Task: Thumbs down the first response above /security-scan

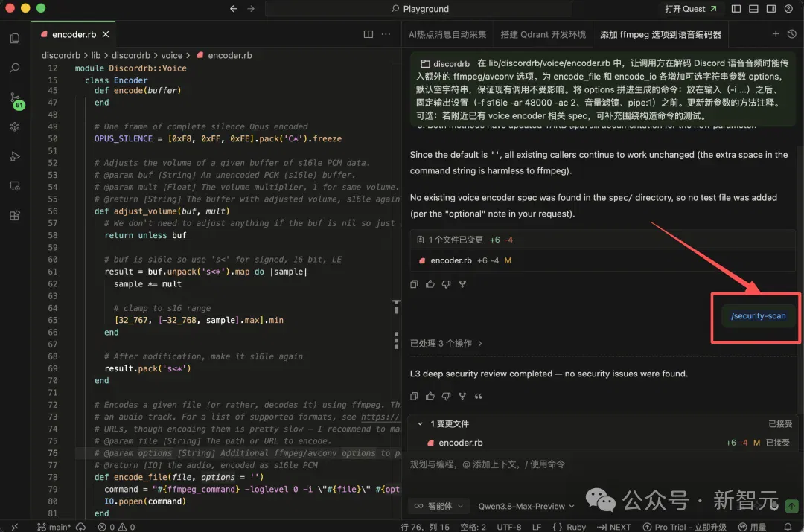Action: [x=446, y=284]
